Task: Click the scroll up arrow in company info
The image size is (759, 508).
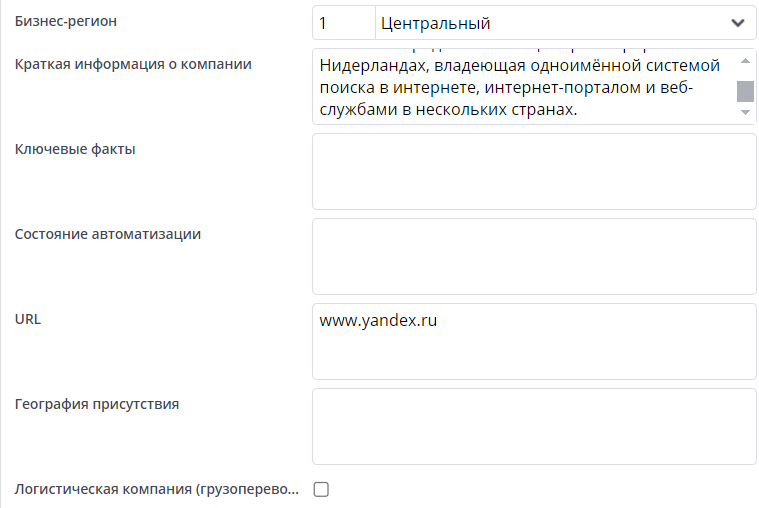Action: click(x=745, y=61)
